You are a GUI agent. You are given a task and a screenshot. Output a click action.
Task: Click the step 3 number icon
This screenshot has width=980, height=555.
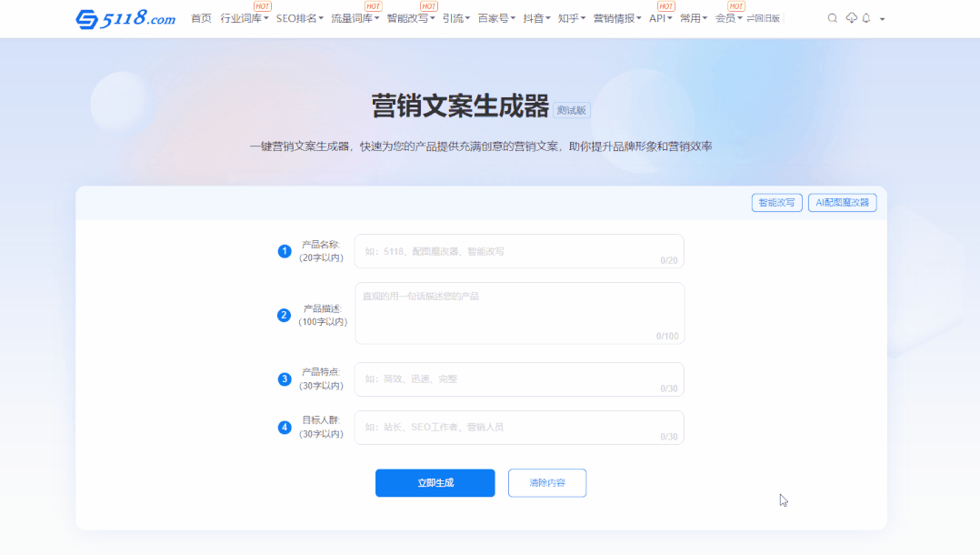coord(285,379)
